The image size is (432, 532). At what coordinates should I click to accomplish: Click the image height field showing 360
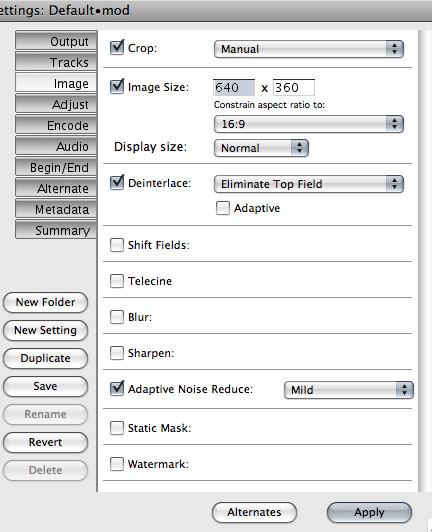coord(294,88)
